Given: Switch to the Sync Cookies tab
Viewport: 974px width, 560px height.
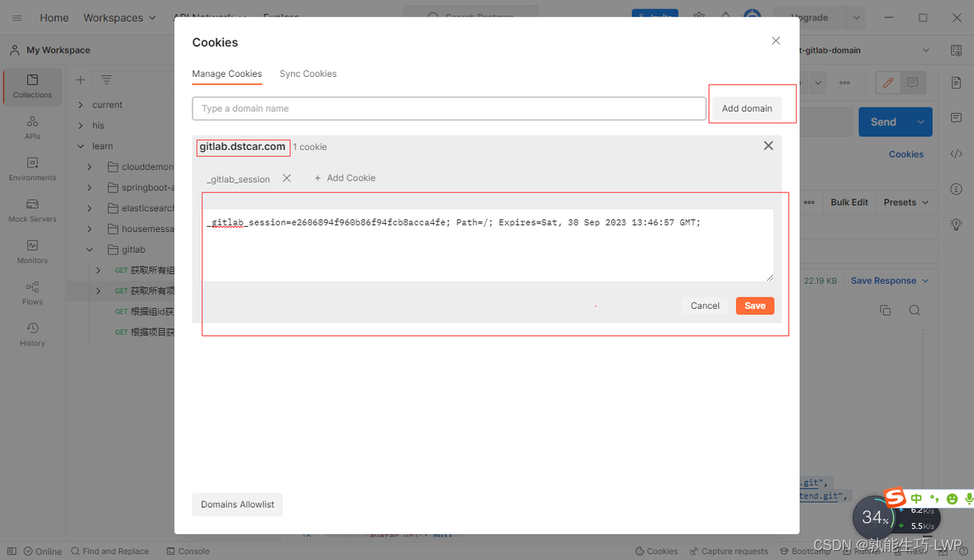Looking at the screenshot, I should (x=308, y=74).
